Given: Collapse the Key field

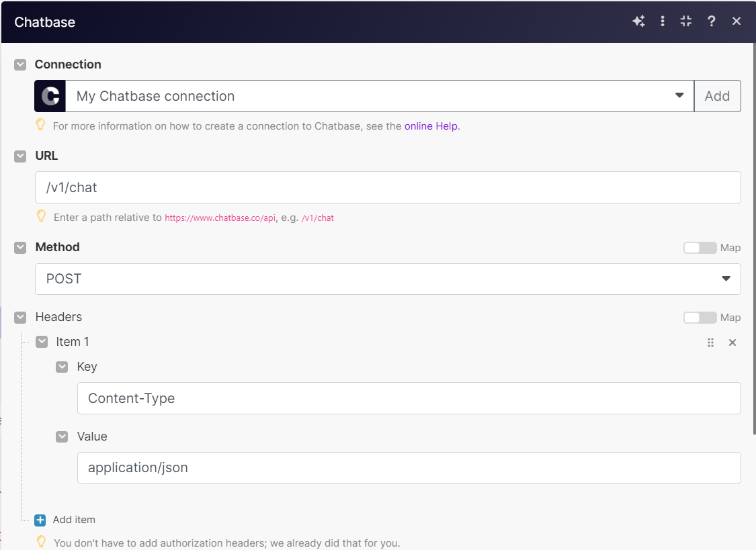Looking at the screenshot, I should (62, 367).
